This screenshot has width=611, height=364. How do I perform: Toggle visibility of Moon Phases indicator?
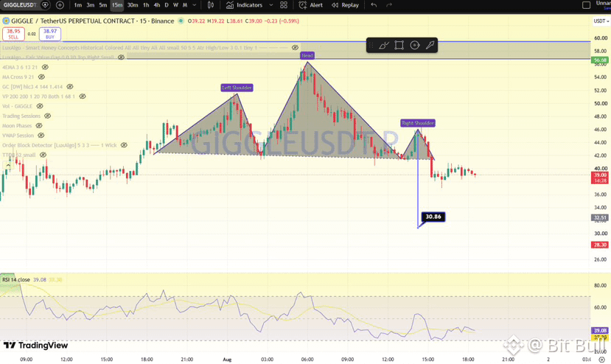click(39, 125)
